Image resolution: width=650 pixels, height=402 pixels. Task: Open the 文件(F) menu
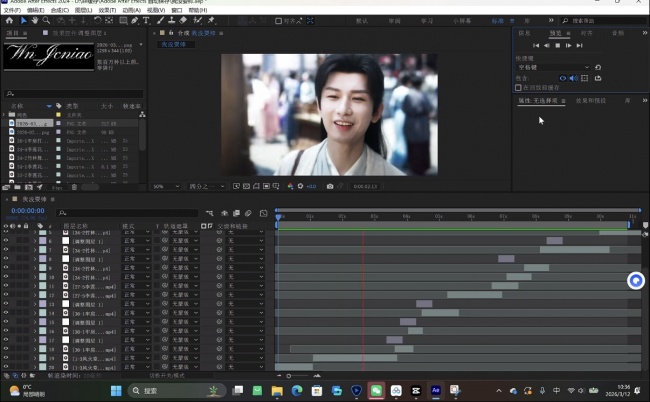point(12,10)
